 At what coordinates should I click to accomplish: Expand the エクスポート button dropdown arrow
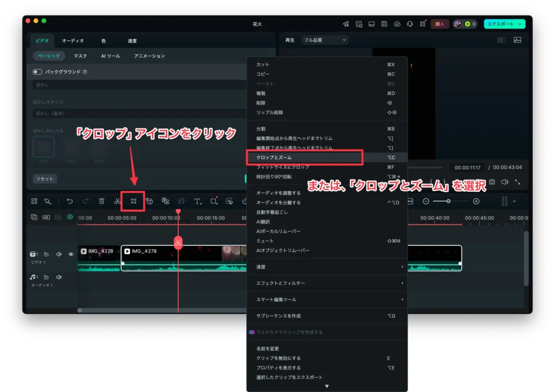[520, 24]
